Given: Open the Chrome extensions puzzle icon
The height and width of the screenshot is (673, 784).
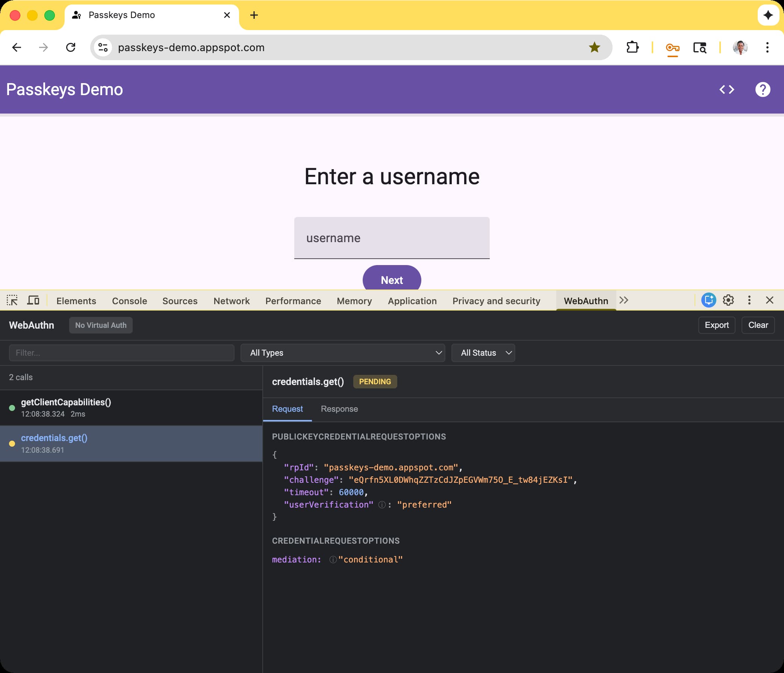Looking at the screenshot, I should (633, 47).
